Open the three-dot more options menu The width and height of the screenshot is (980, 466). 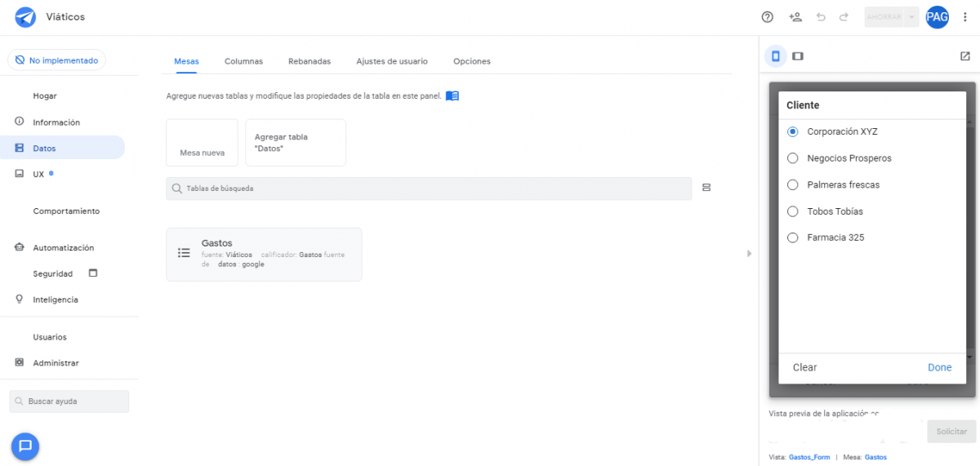click(964, 17)
